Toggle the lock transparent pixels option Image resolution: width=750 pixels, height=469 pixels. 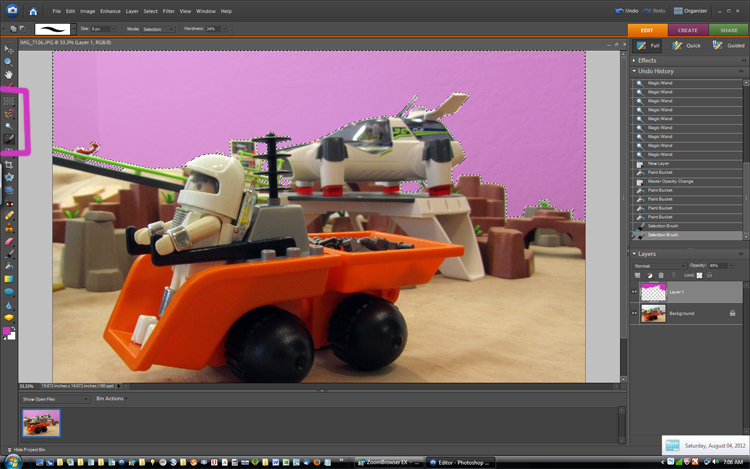point(700,275)
